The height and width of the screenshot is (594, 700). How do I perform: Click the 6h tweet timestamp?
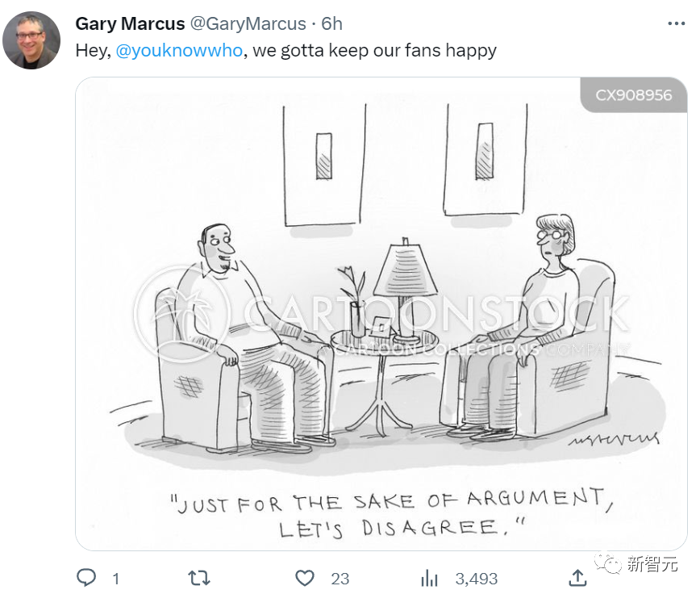[x=331, y=24]
